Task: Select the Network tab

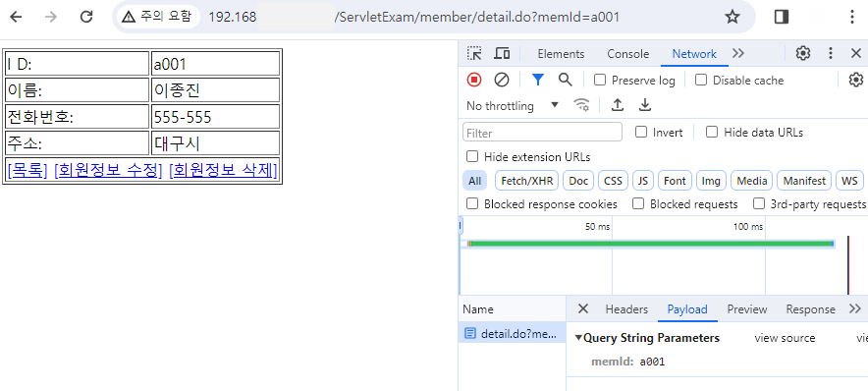Action: click(x=694, y=54)
